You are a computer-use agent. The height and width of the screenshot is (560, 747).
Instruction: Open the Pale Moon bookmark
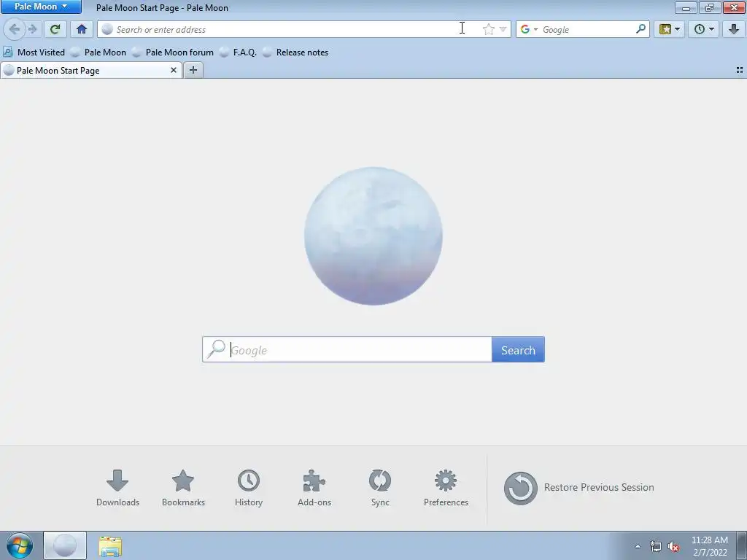click(x=98, y=52)
